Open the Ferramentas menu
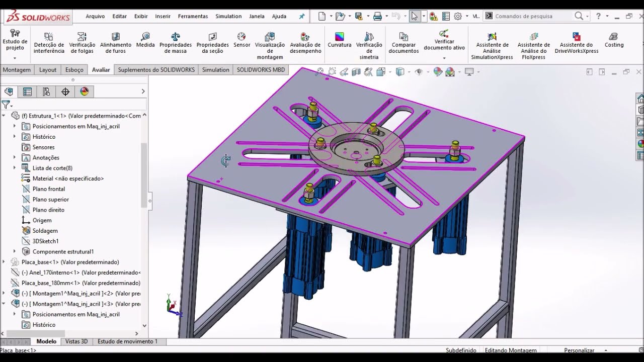The width and height of the screenshot is (644, 362). point(193,16)
